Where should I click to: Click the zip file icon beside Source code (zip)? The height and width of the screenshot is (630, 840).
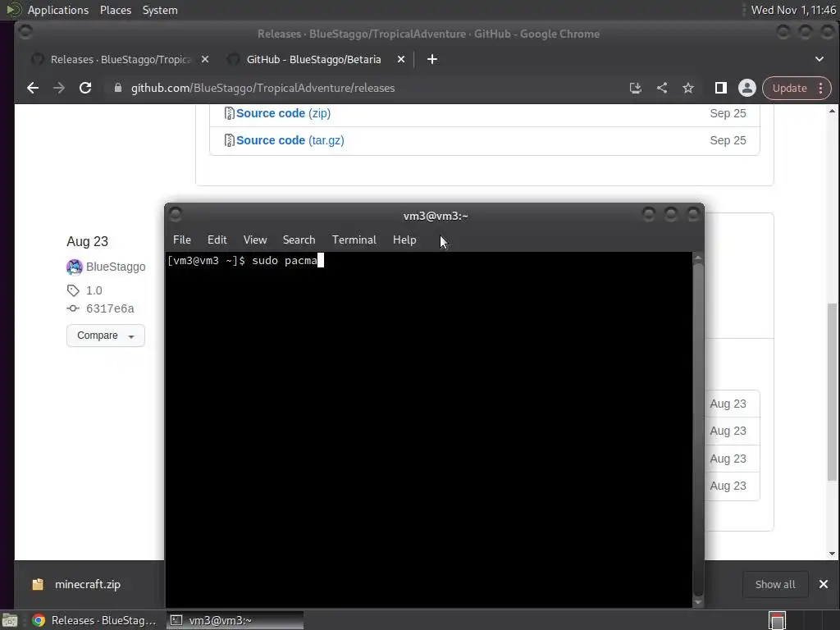[x=230, y=113]
